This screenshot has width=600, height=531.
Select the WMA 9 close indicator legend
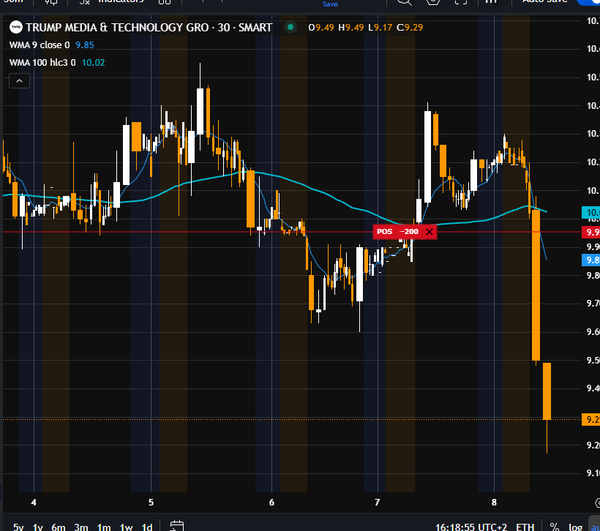point(39,45)
